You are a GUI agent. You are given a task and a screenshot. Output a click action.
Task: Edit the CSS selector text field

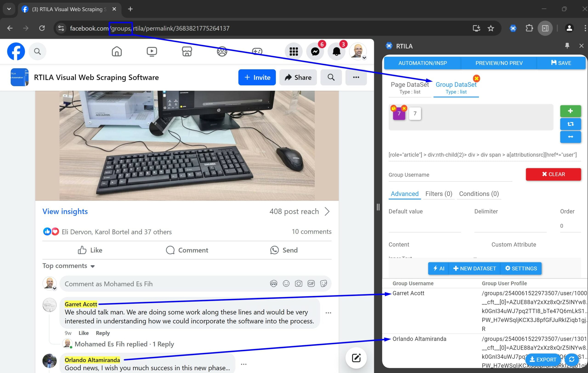485,155
